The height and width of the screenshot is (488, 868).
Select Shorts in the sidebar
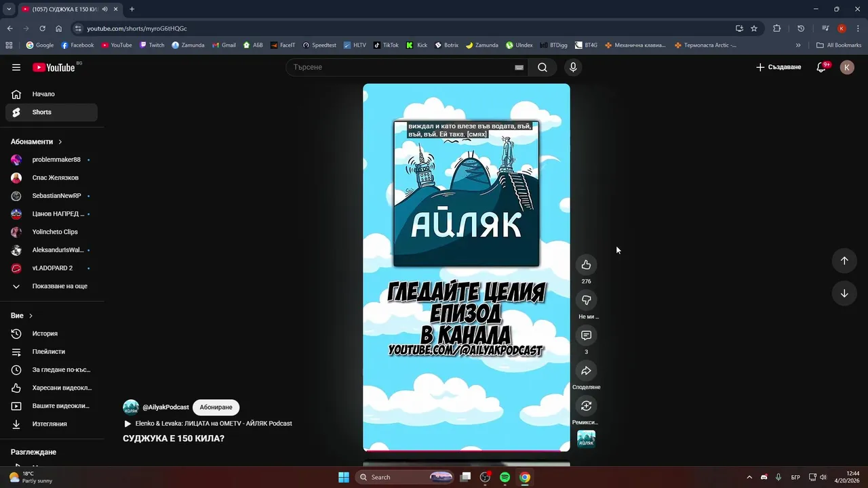tap(52, 112)
